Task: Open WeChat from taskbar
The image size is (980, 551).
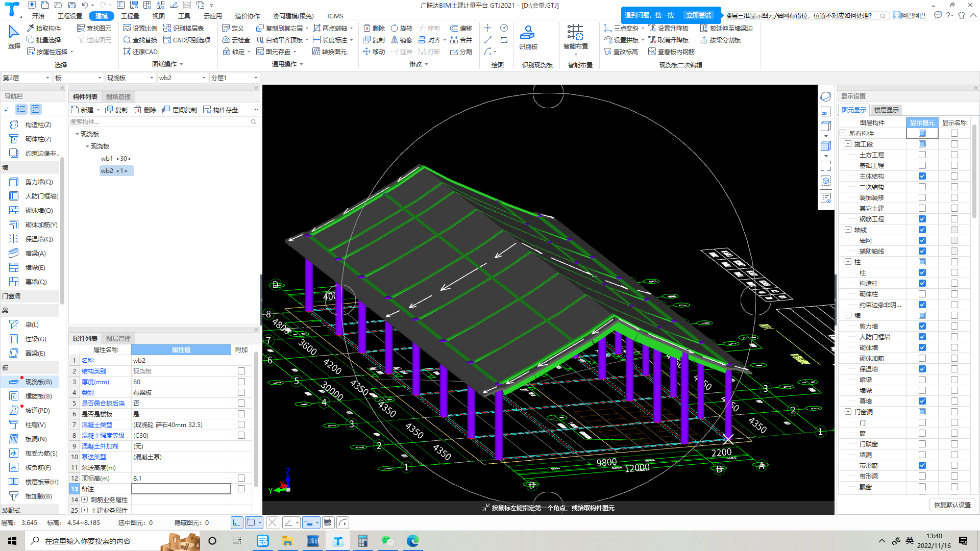Action: (x=388, y=541)
